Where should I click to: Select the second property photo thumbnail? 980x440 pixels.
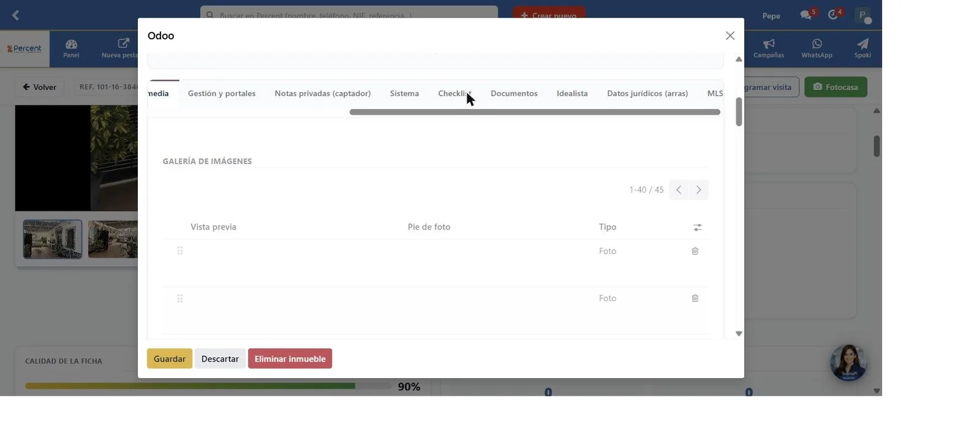(113, 239)
